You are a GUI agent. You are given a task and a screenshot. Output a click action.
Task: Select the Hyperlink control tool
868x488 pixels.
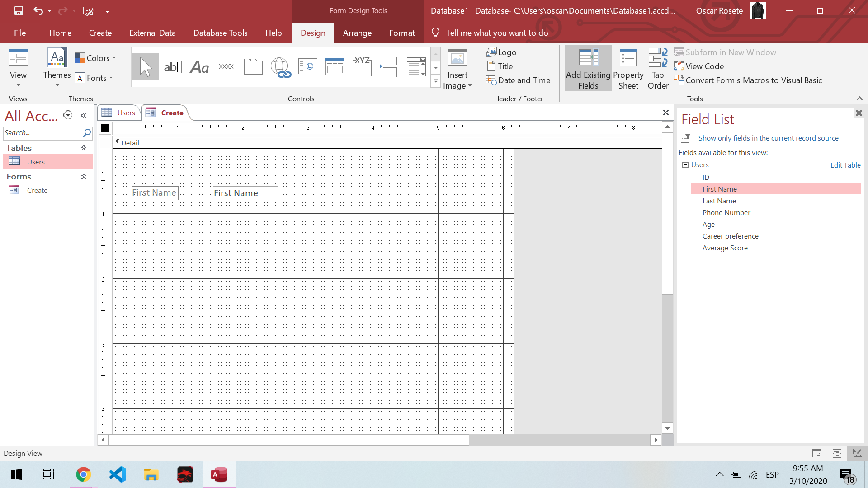[x=280, y=67]
